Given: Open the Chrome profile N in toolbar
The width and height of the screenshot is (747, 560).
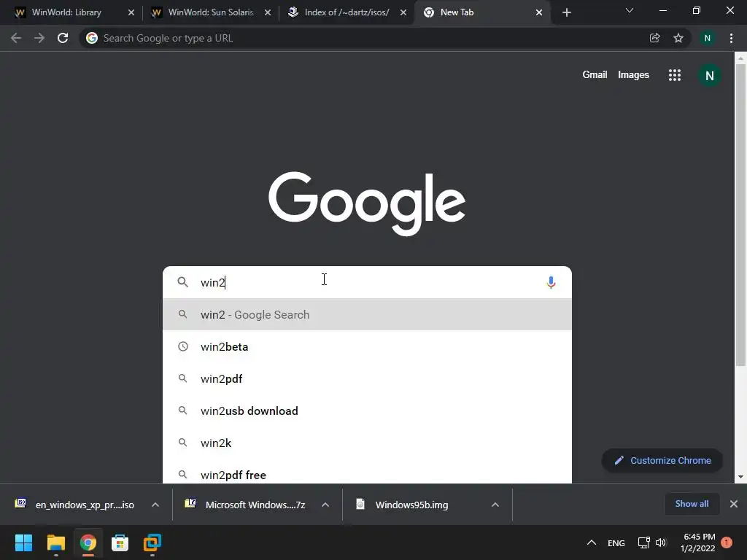Looking at the screenshot, I should [708, 38].
